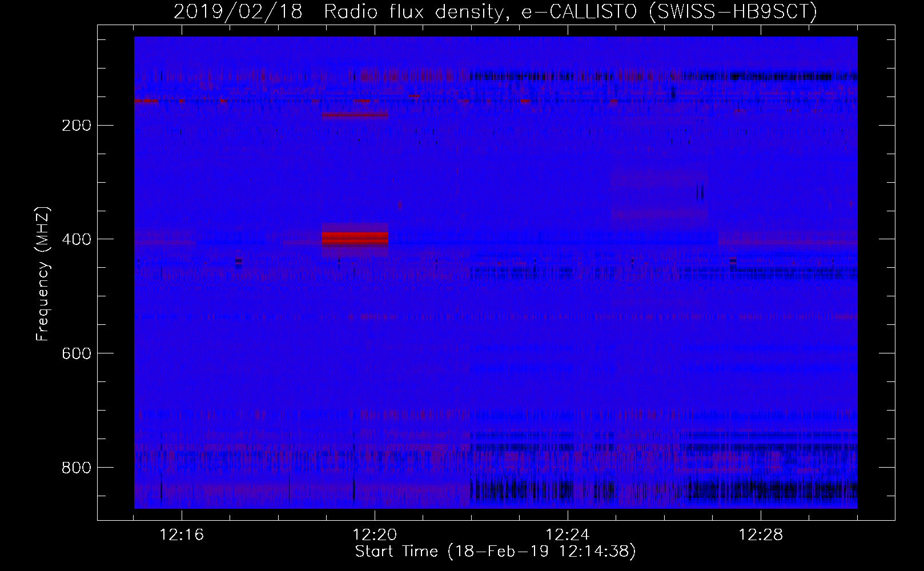This screenshot has height=571, width=924.
Task: Click the "Start Time (18-Feb-19 12:14:38)" label
Action: coord(495,551)
